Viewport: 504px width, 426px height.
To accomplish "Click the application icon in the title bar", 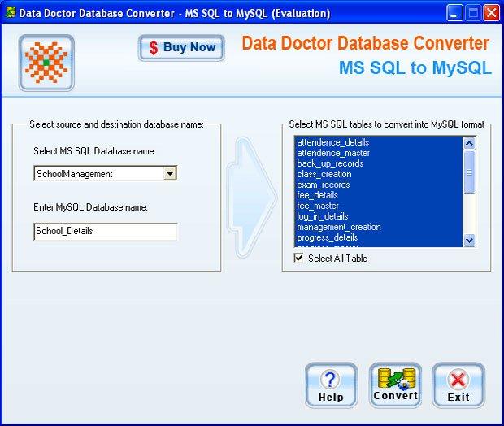I will tap(11, 13).
